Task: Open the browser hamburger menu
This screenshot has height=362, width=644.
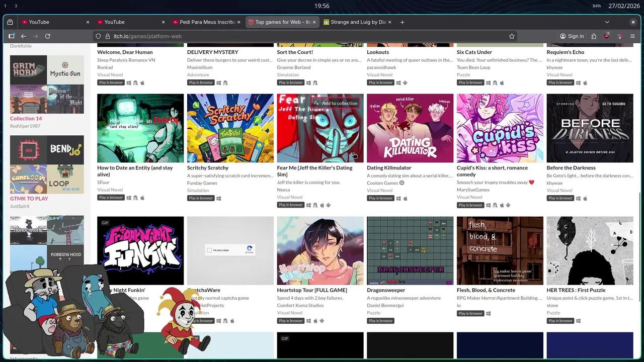Action: pyautogui.click(x=633, y=36)
